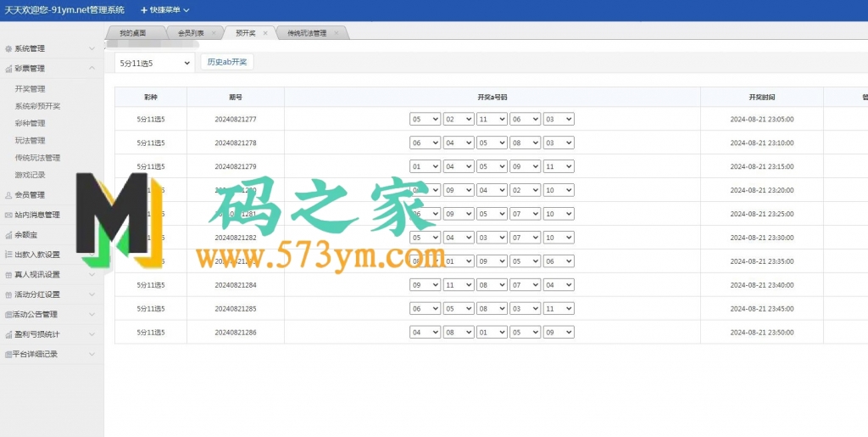This screenshot has width=868, height=437.
Task: Open third number dropdown for period 20240821286
Action: click(x=492, y=333)
